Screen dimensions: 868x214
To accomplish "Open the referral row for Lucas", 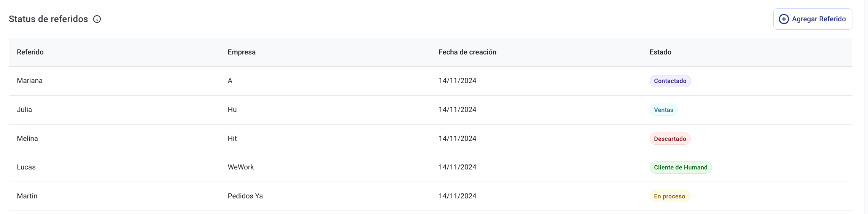I will coord(430,168).
